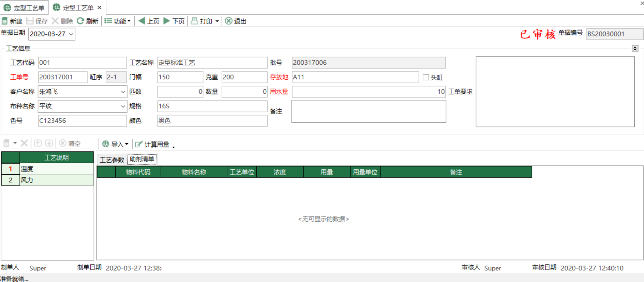Click the 浓度 column header
Image resolution: width=644 pixels, height=282 pixels.
click(280, 172)
